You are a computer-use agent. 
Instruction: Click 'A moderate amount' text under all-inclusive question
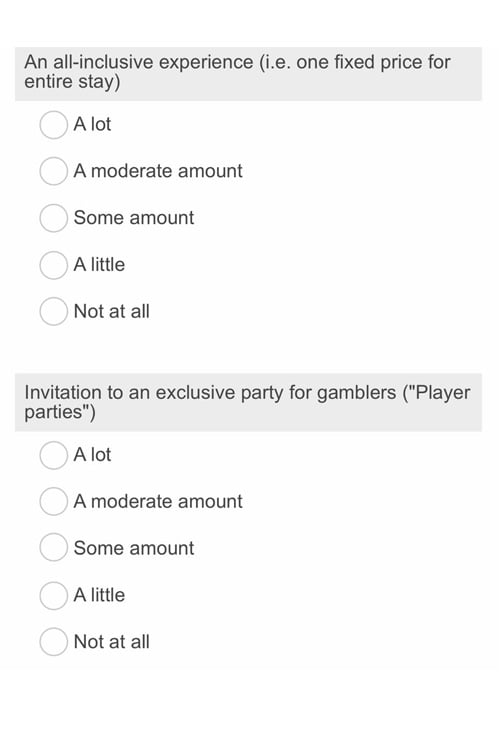[158, 171]
